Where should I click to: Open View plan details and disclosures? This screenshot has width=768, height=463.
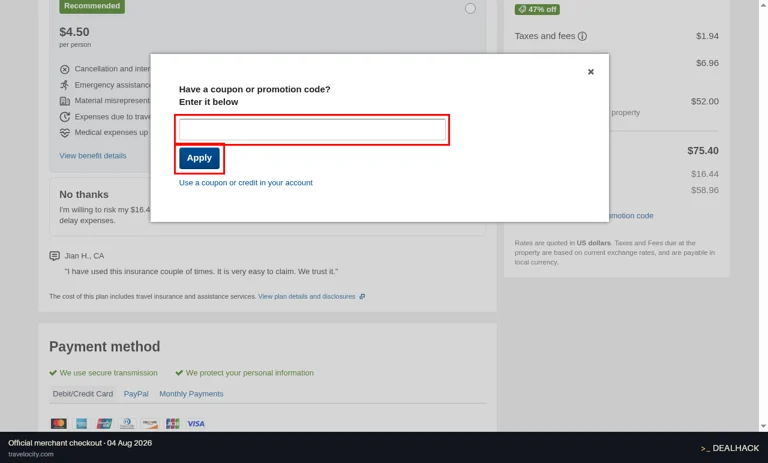tap(307, 296)
